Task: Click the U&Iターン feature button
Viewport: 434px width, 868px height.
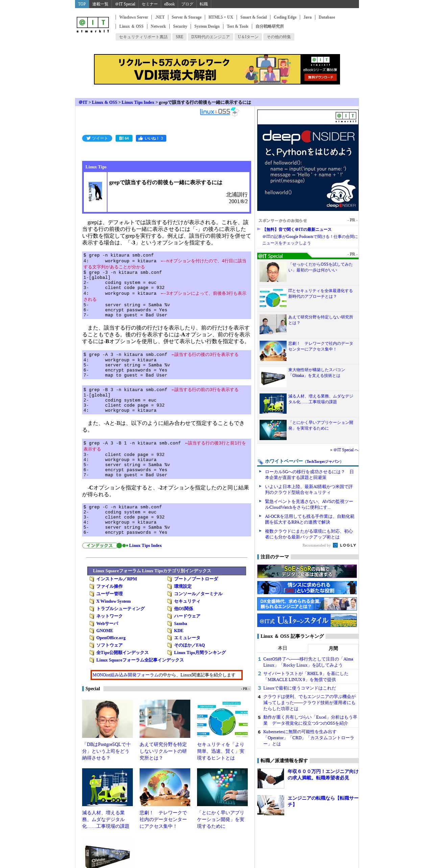Action: coord(248,37)
